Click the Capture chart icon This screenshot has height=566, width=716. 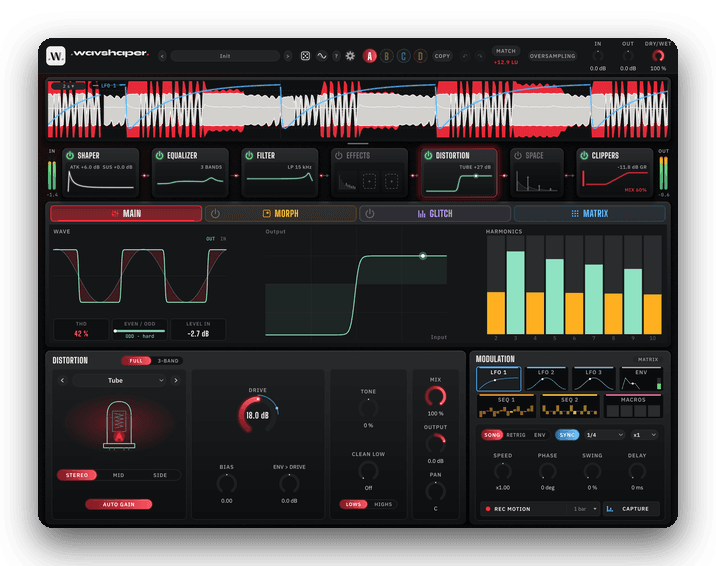pos(610,508)
